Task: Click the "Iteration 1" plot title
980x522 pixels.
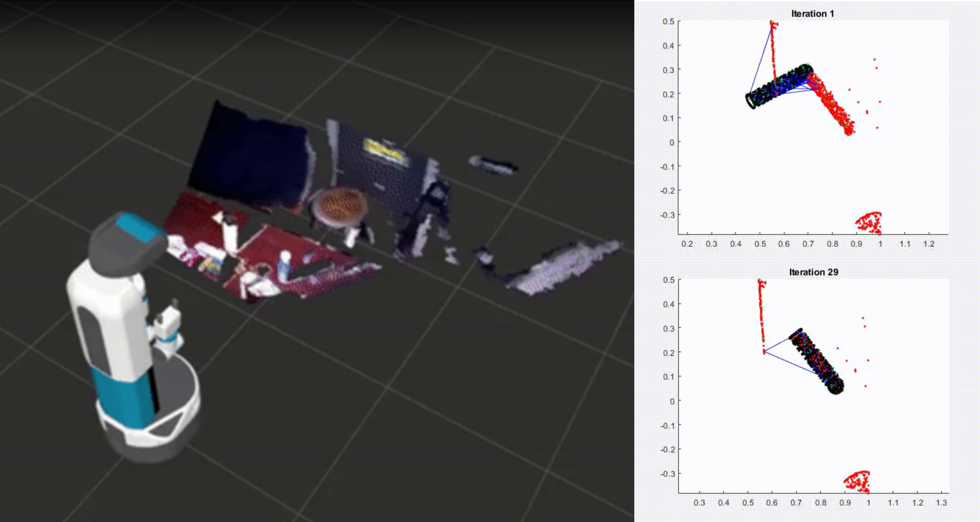Action: click(812, 14)
